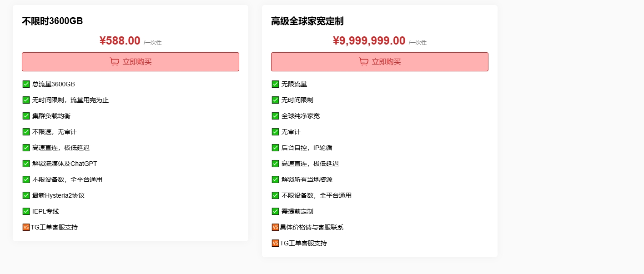Click the 高级全球家宽定制 heading

307,21
